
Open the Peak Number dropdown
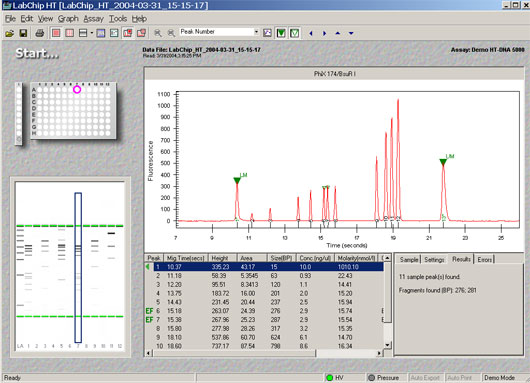[256, 32]
